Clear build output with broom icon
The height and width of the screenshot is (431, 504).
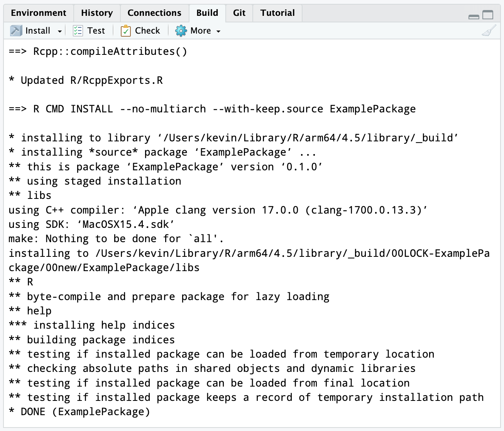[x=489, y=31]
